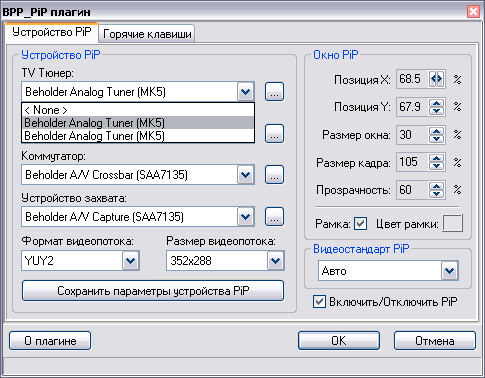Increase Позиция Y with up arrow
Image resolution: width=485 pixels, height=378 pixels.
[x=437, y=103]
